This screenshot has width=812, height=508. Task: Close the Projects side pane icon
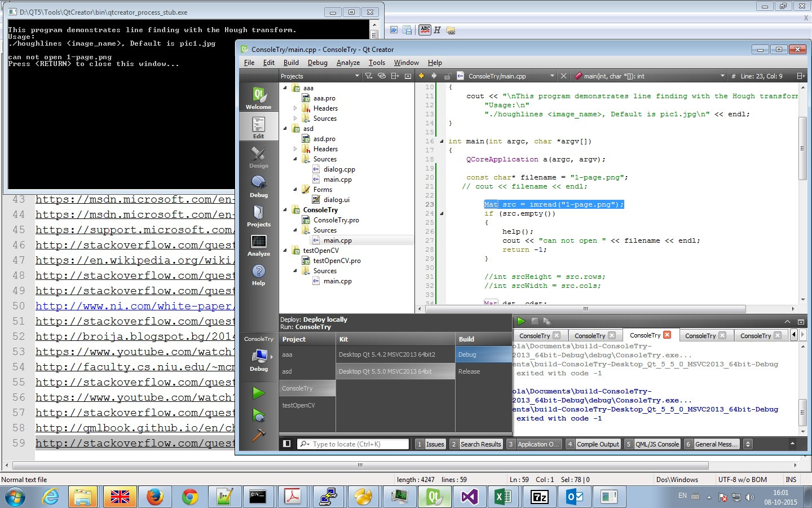pyautogui.click(x=408, y=76)
